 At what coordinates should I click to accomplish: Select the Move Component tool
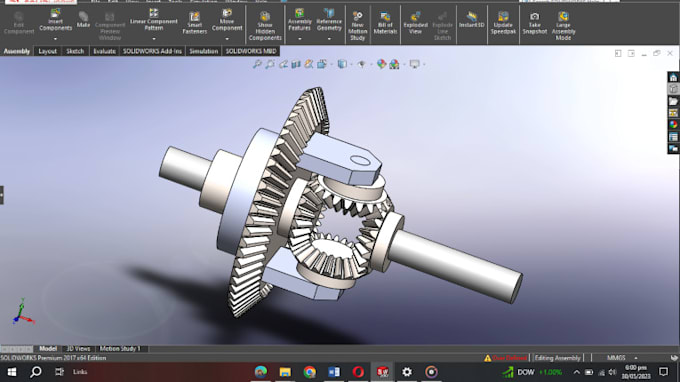[x=227, y=20]
